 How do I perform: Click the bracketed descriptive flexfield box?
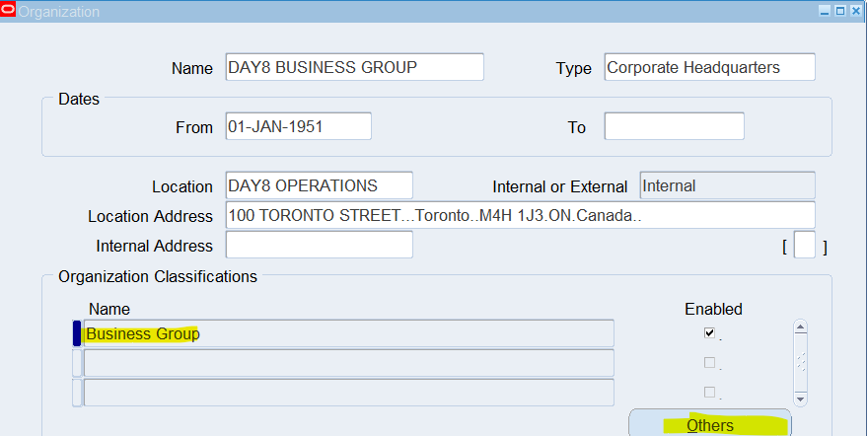[x=804, y=245]
